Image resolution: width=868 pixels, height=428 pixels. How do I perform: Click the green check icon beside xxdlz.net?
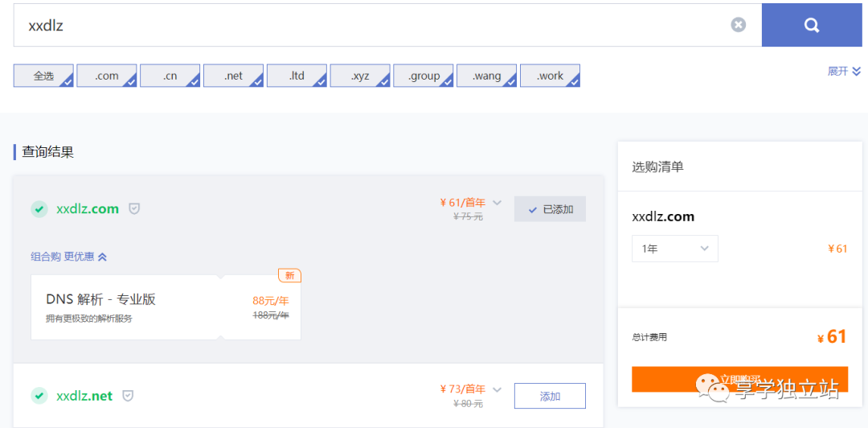[x=39, y=396]
